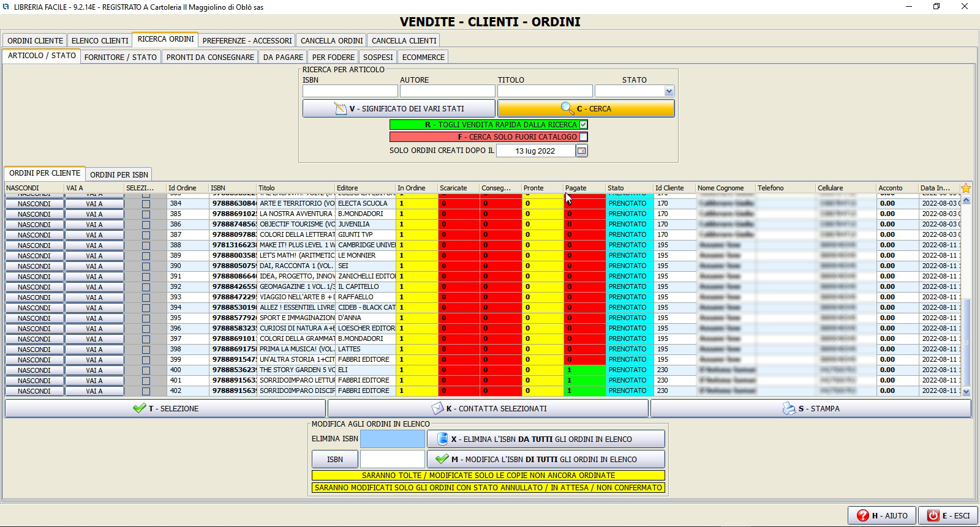This screenshot has width=980, height=527.
Task: Open the SOLO ORDINI CREATI DOPO IL date field
Action: (x=536, y=151)
